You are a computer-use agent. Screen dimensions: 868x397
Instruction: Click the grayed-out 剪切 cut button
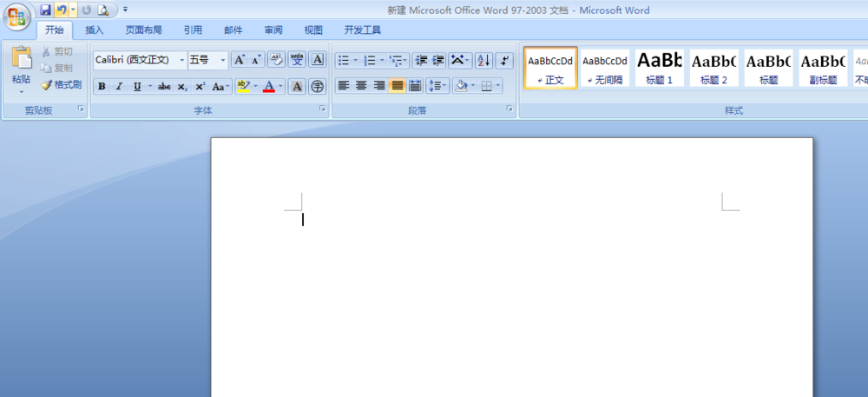pyautogui.click(x=56, y=51)
